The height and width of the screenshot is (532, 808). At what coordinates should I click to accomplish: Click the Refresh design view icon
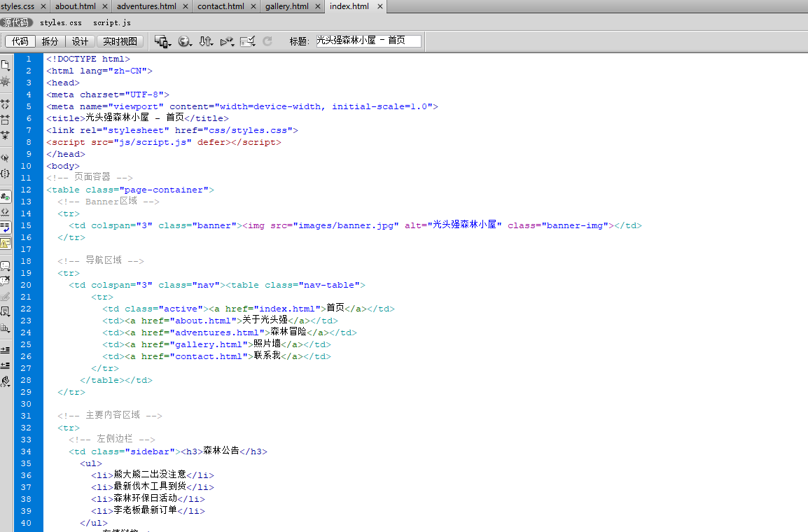(267, 41)
